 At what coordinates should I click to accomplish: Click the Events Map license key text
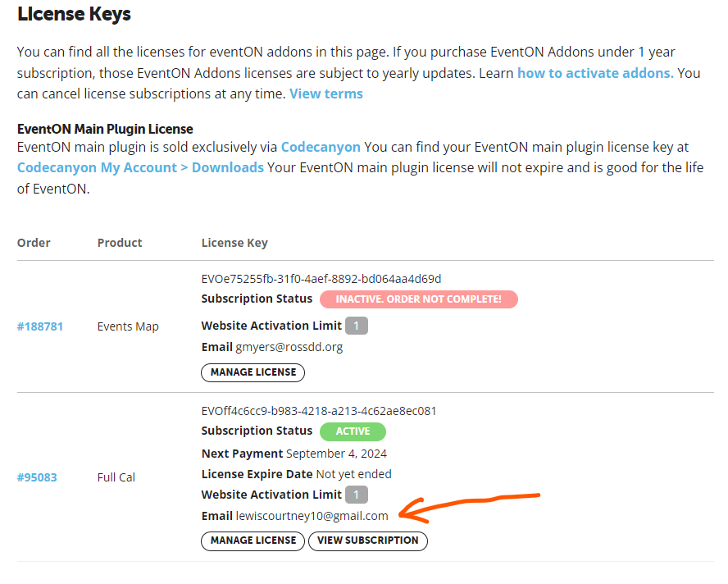321,279
